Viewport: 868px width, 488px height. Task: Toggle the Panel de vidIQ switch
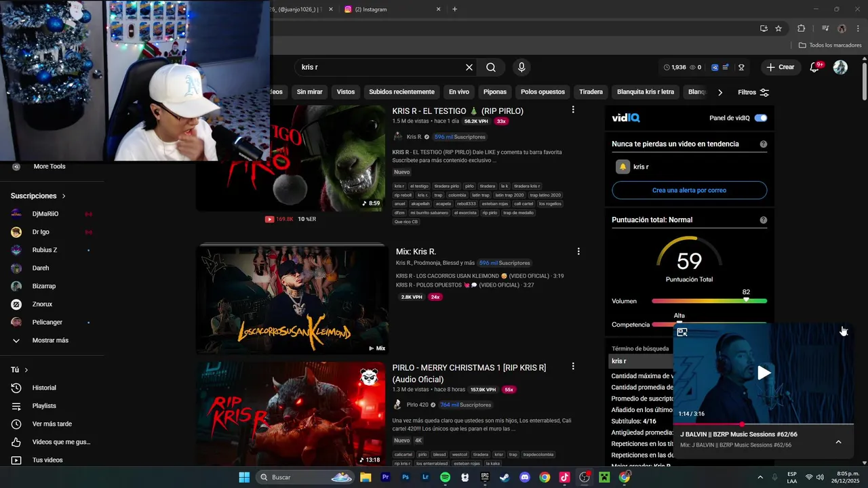point(761,118)
